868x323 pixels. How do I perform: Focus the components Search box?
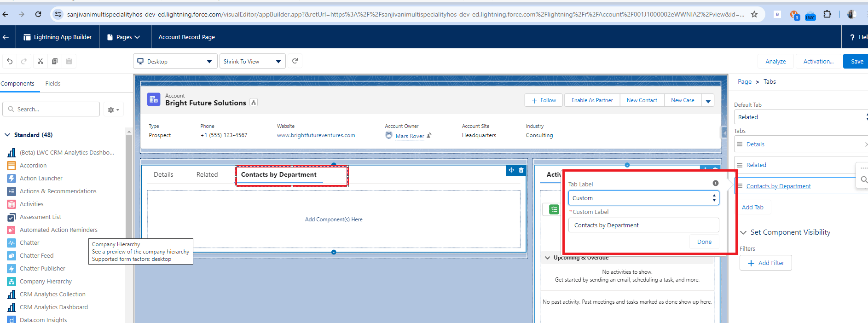51,109
